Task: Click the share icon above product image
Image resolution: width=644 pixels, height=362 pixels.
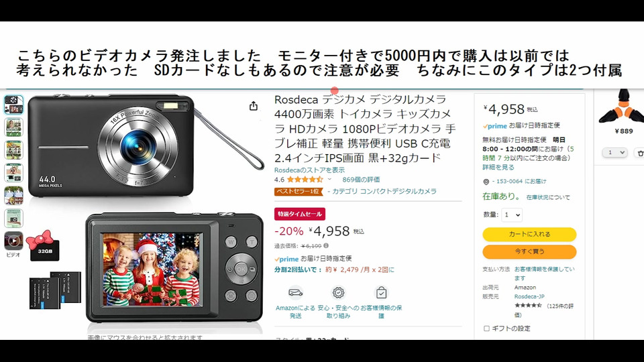Action: click(254, 106)
